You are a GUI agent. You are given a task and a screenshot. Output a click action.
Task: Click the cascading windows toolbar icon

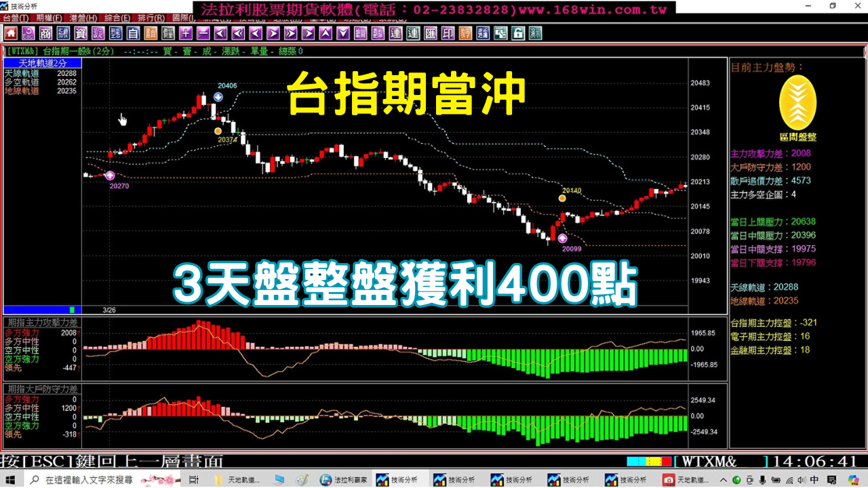click(x=500, y=33)
